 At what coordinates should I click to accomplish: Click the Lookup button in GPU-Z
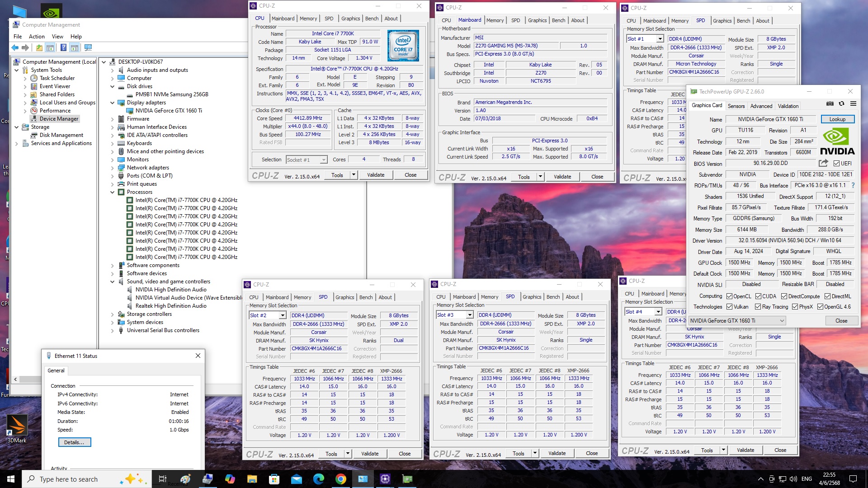coord(837,119)
